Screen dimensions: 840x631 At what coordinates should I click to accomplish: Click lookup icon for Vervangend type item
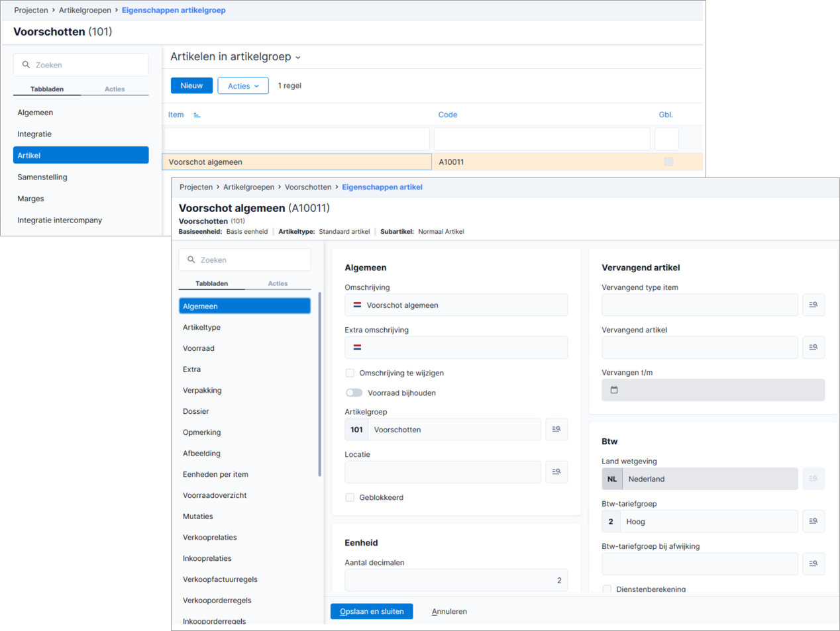[x=814, y=305]
